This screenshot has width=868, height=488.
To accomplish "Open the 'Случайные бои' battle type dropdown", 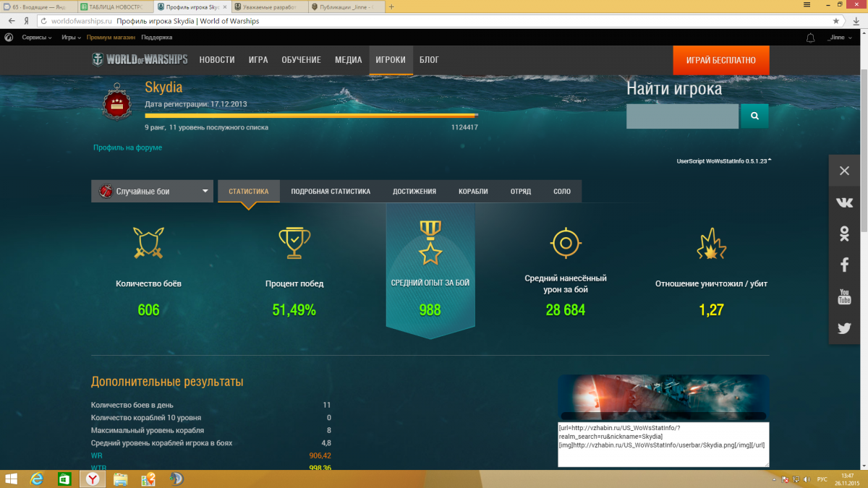I will (152, 192).
